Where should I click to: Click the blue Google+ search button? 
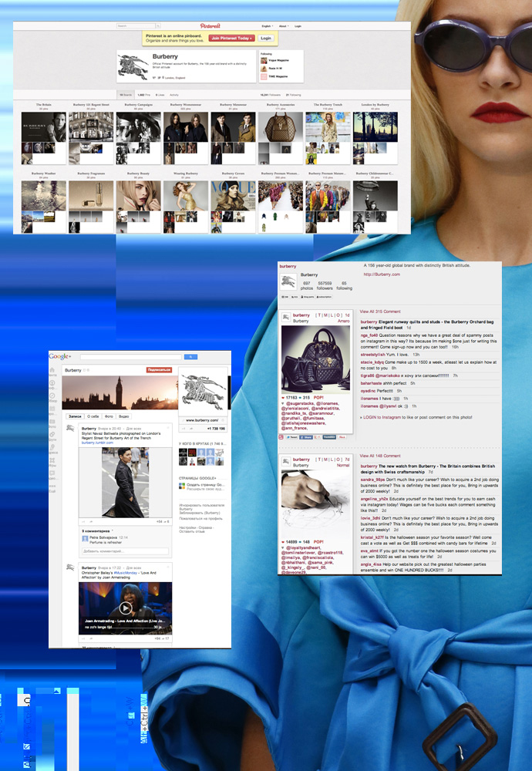[190, 357]
